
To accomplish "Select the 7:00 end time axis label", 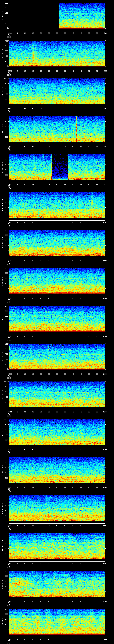I will coord(105,109).
